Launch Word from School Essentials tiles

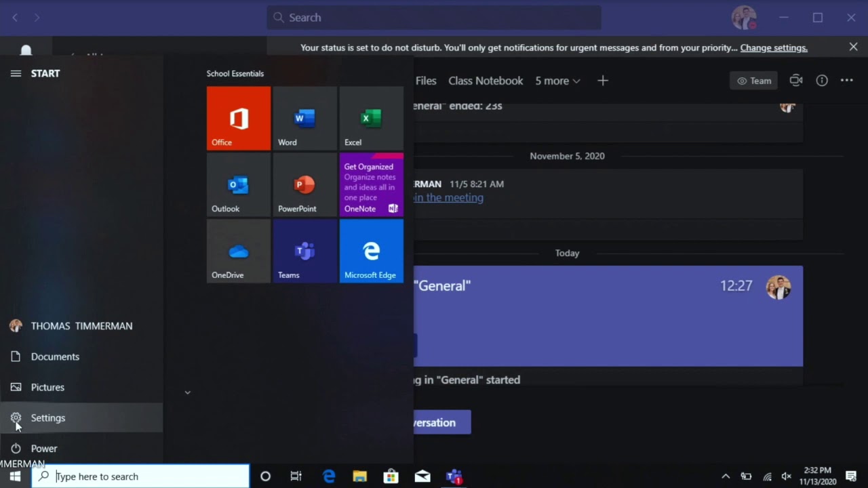pos(305,118)
